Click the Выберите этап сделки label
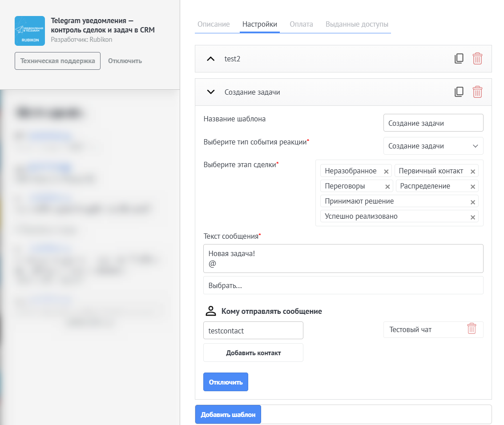The image size is (504, 425). point(241,165)
